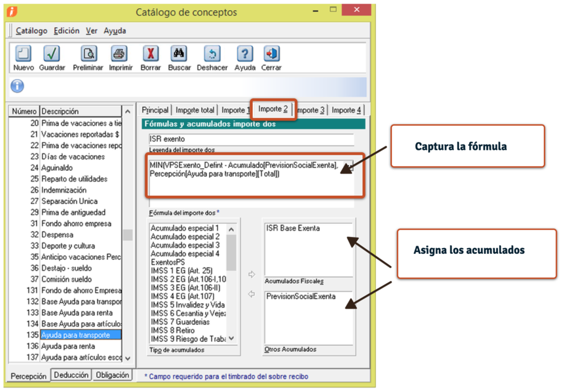Select the Obligación bottom tab
This screenshot has width=562, height=392.
click(112, 375)
